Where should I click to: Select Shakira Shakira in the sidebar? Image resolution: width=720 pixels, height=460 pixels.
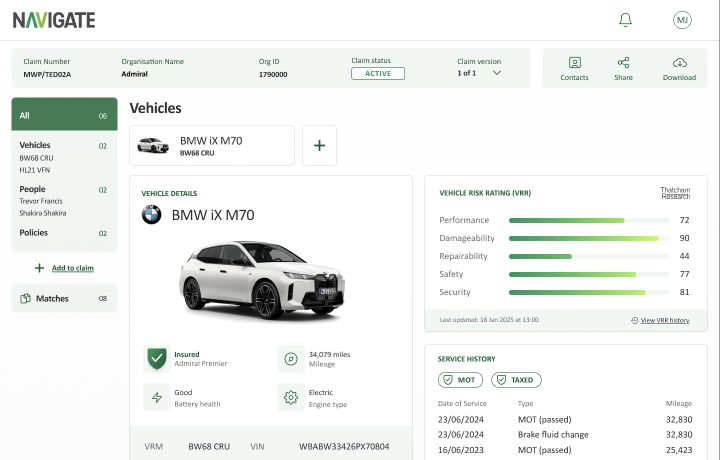[43, 213]
